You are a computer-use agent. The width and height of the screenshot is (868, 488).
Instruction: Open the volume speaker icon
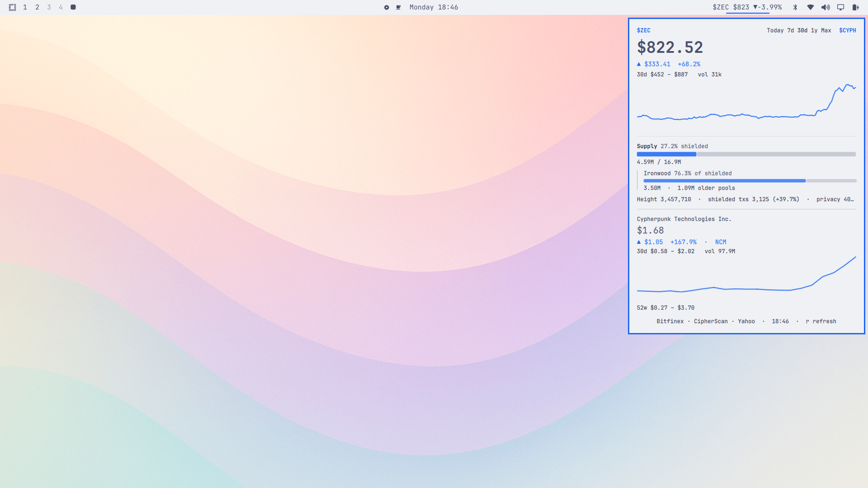click(x=826, y=7)
